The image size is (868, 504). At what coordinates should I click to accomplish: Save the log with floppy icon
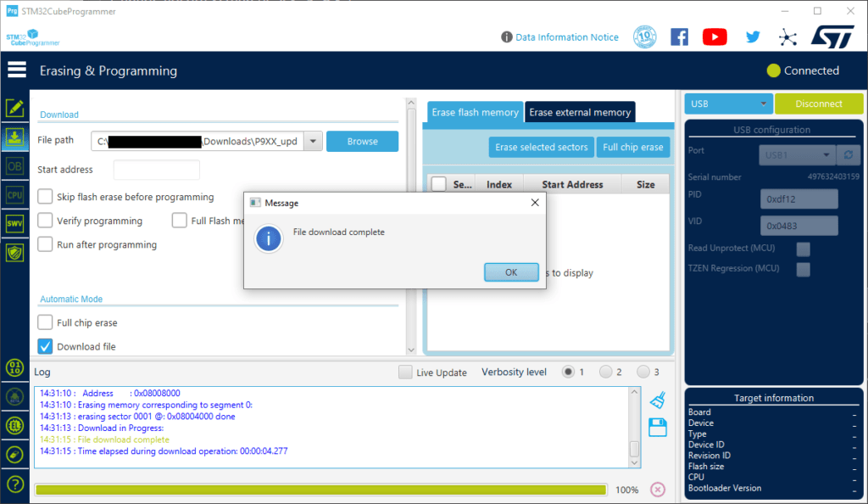click(x=658, y=427)
